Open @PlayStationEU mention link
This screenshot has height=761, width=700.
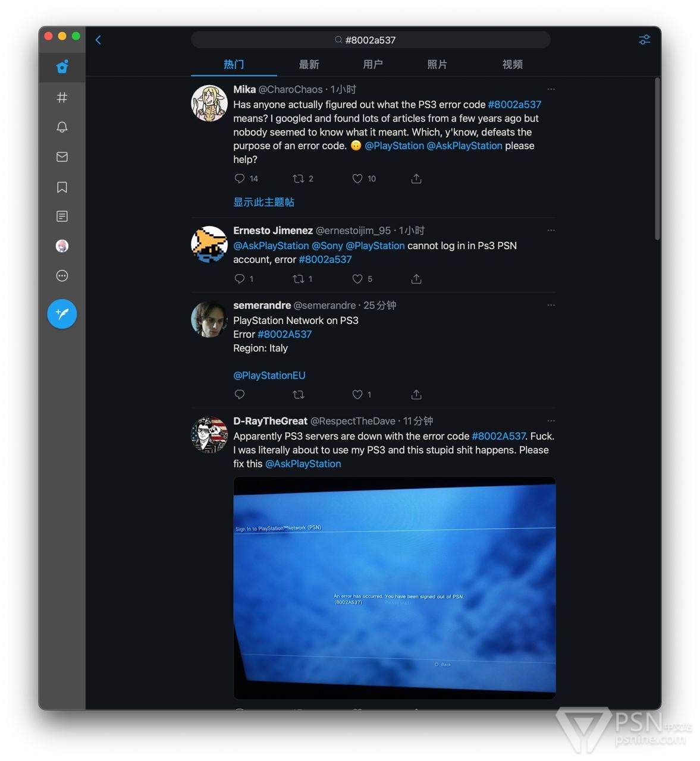pyautogui.click(x=269, y=376)
